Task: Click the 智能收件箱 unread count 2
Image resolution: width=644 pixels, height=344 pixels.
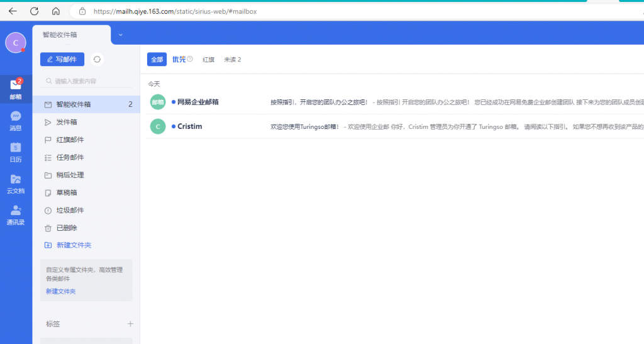Action: point(130,104)
